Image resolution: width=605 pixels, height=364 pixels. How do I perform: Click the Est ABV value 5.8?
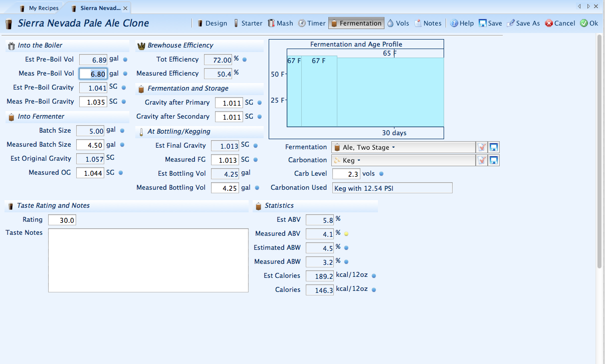[x=320, y=220]
